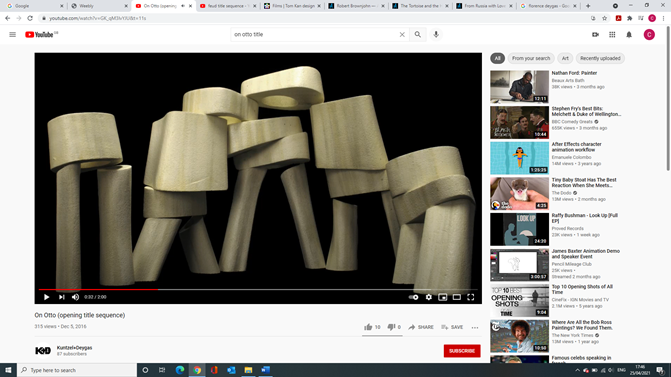Switch to theater mode
The width and height of the screenshot is (671, 377).
coord(457,297)
